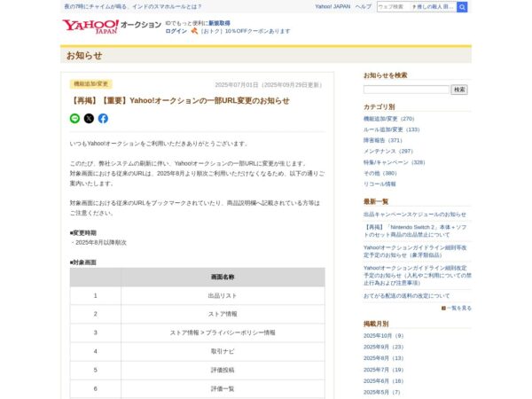Open Yahoo! JAPAN link in header

click(x=332, y=6)
